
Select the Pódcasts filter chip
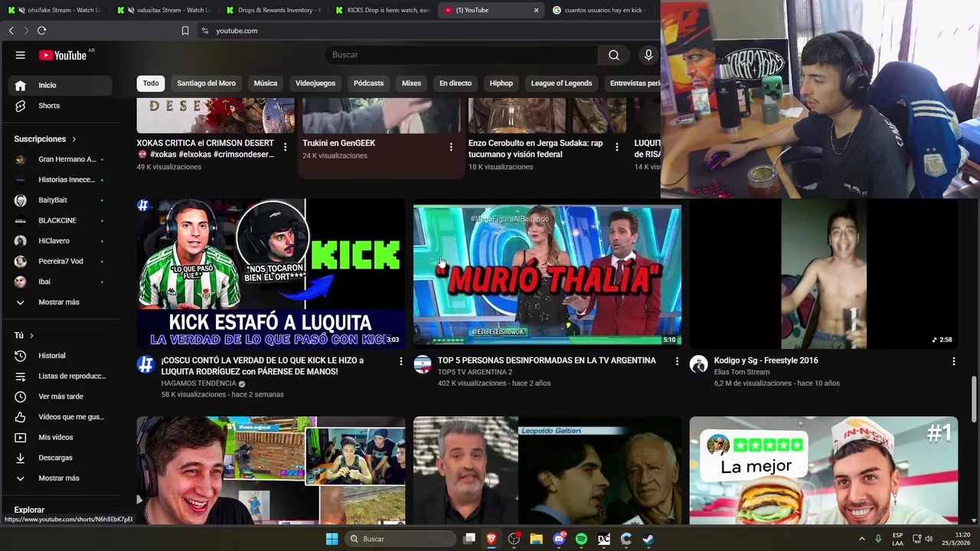coord(368,83)
